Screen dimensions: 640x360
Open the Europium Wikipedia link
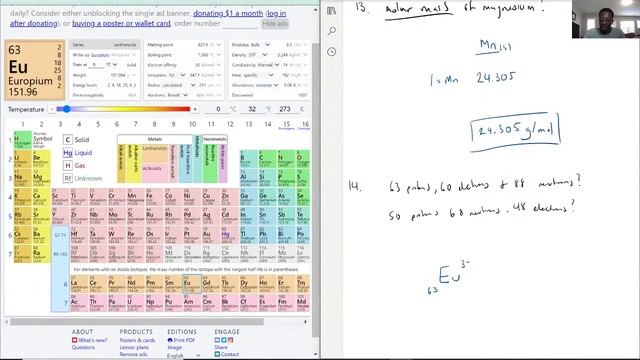pyautogui.click(x=100, y=55)
